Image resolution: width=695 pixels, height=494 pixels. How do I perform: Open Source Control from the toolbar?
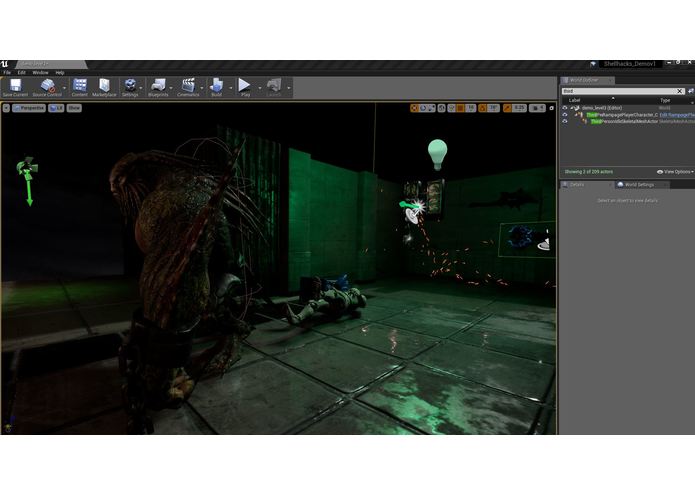(47, 87)
